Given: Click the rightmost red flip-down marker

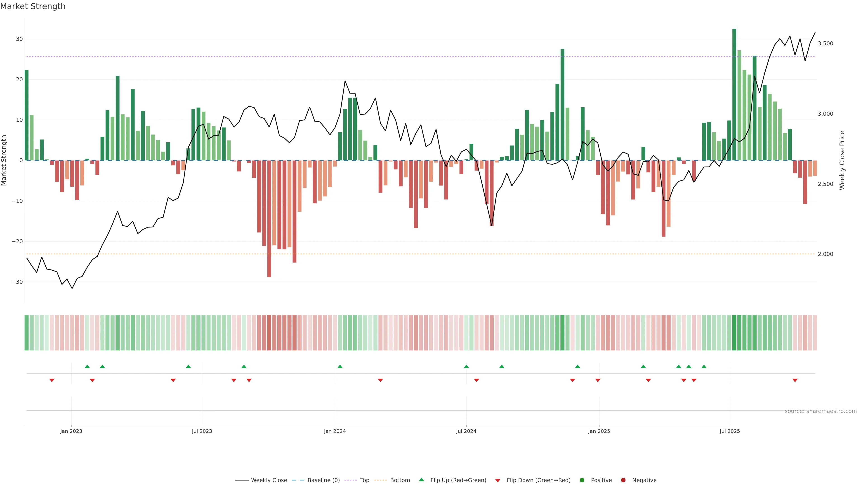Looking at the screenshot, I should click(x=795, y=380).
